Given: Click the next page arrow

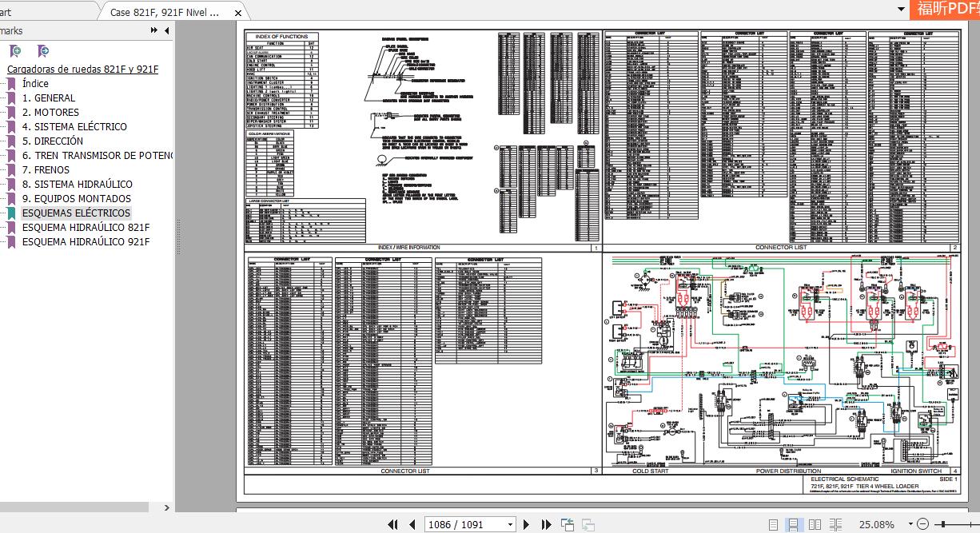Looking at the screenshot, I should click(526, 524).
